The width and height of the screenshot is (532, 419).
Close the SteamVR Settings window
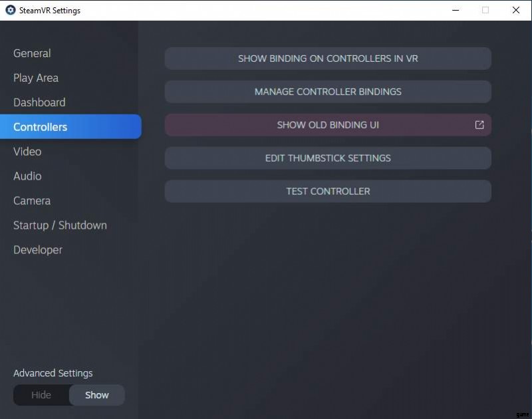coord(516,10)
